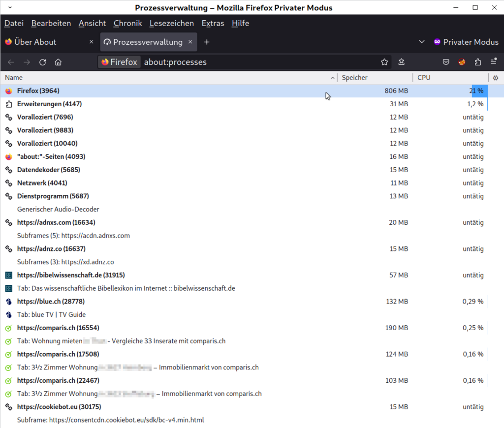The image size is (504, 428).
Task: Sort processes by the Name column
Action: coord(167,78)
